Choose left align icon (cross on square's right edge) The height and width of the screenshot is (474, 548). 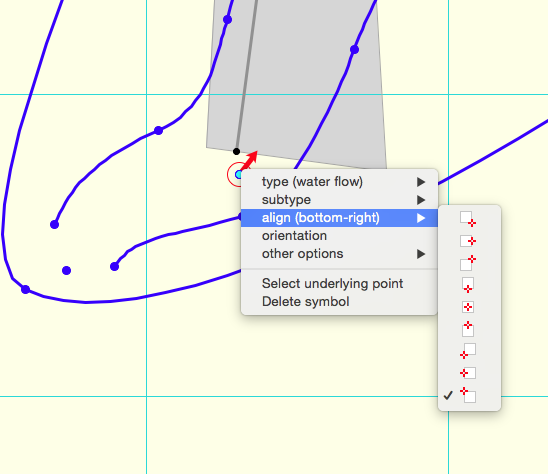point(468,241)
